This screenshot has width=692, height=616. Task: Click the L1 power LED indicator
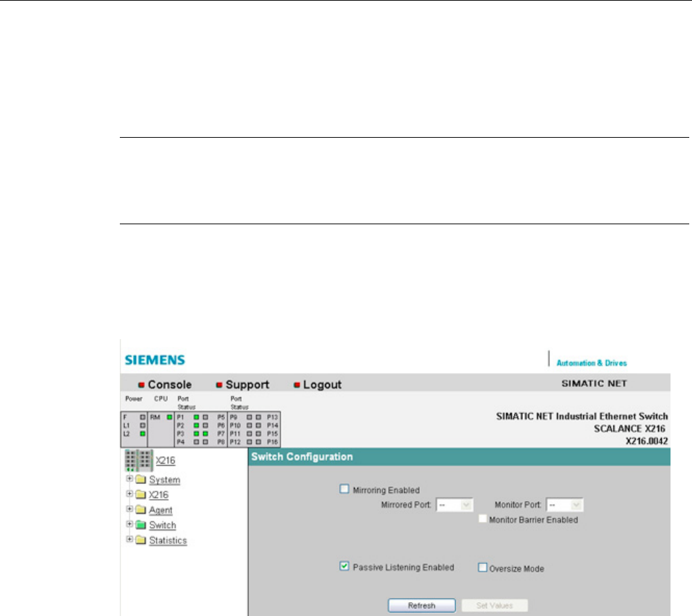pyautogui.click(x=143, y=426)
